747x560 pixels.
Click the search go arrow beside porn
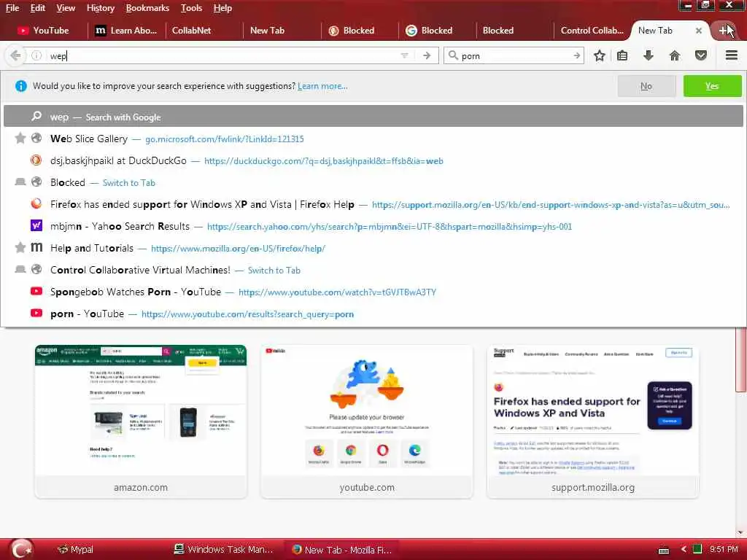click(576, 55)
